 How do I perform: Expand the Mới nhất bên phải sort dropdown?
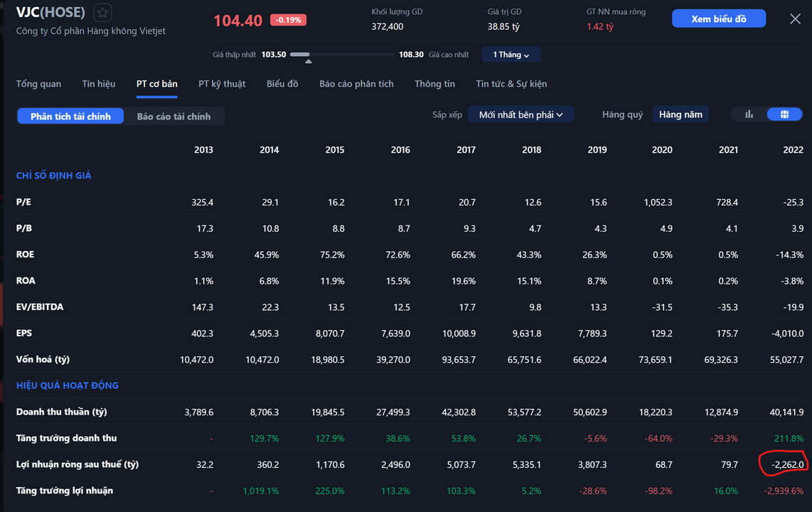520,114
